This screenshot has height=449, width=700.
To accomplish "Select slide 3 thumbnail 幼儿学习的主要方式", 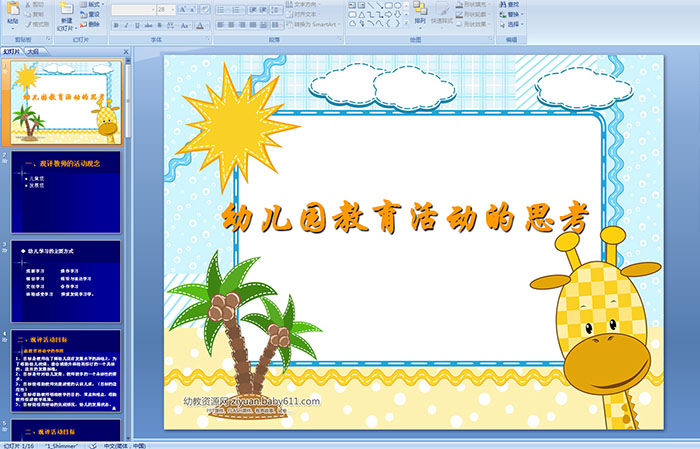I will (66, 281).
